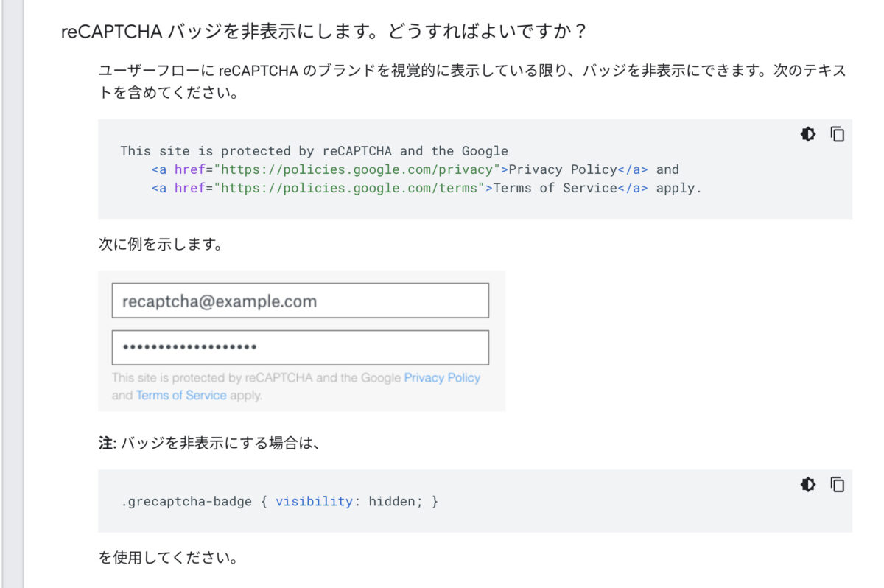Click the sentence "次に例を示します。"
Image resolution: width=884 pixels, height=588 pixels.
161,245
